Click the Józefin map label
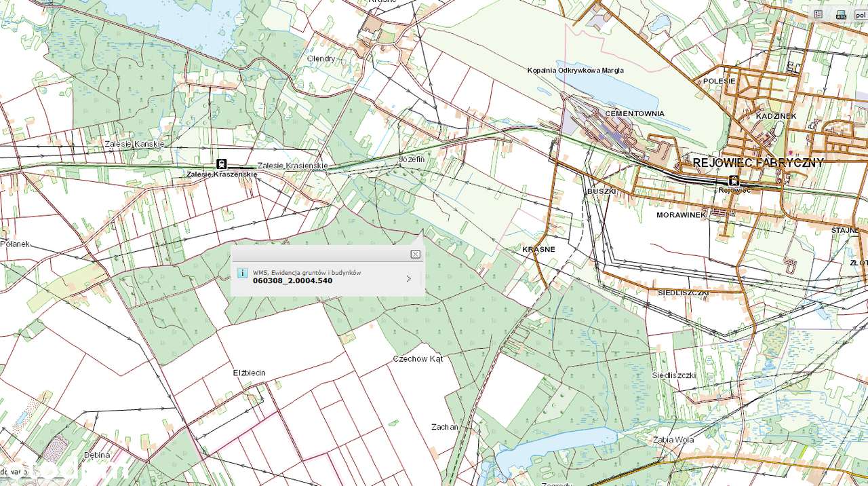Screen dimensions: 868x486 [x=412, y=159]
